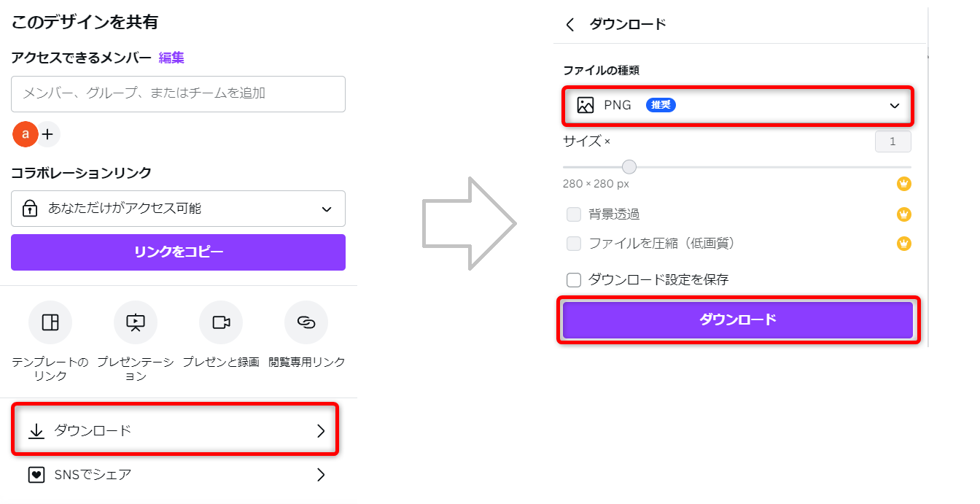Expand the あなただけがアクセス可能 access dropdown

178,209
